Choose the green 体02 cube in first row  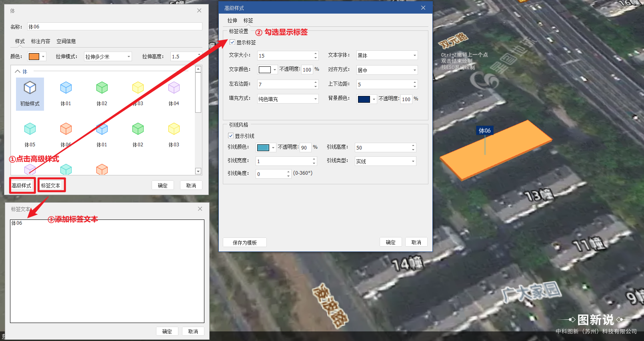[x=102, y=88]
